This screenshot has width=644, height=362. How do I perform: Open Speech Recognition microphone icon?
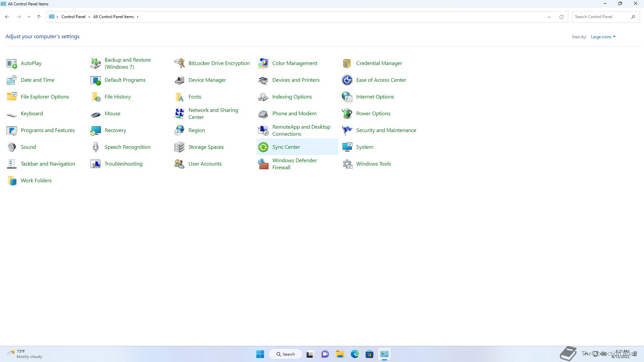pos(96,147)
